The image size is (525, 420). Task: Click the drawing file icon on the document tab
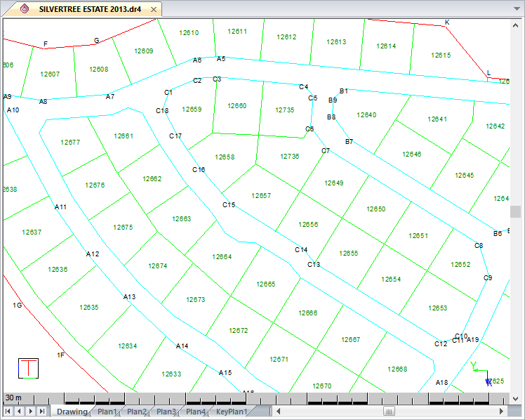(25, 9)
